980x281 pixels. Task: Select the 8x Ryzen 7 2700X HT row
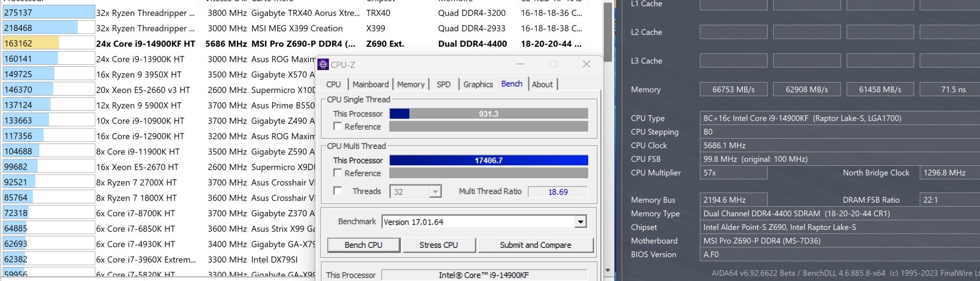click(159, 183)
